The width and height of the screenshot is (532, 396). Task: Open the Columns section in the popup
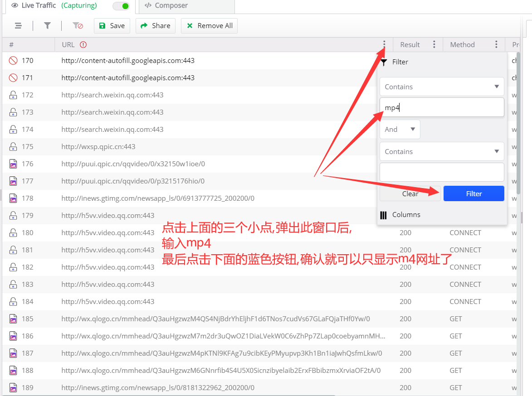[x=406, y=215]
